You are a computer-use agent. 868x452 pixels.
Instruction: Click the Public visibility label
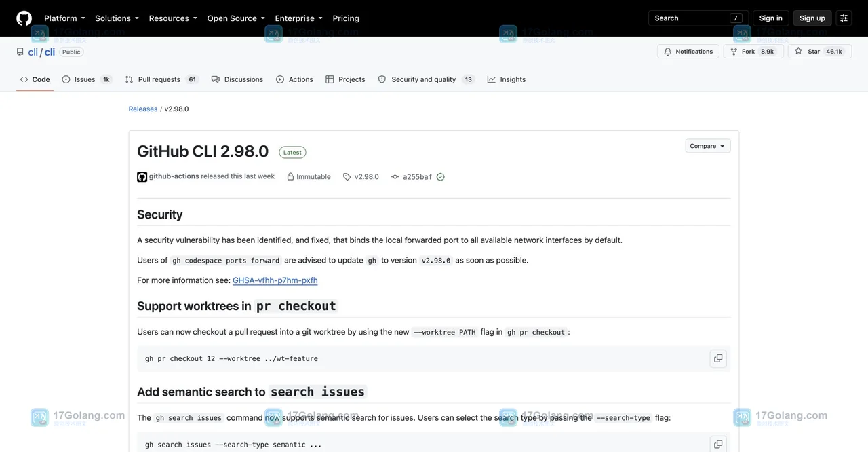tap(71, 52)
